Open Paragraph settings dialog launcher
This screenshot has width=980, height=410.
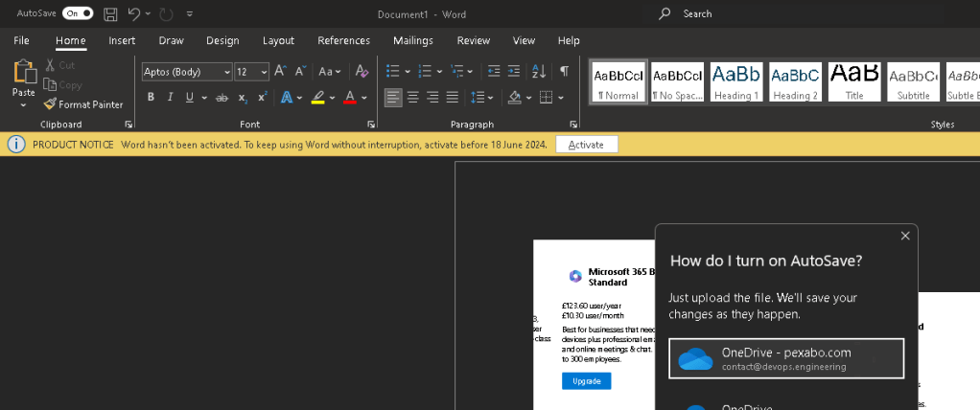pyautogui.click(x=573, y=125)
